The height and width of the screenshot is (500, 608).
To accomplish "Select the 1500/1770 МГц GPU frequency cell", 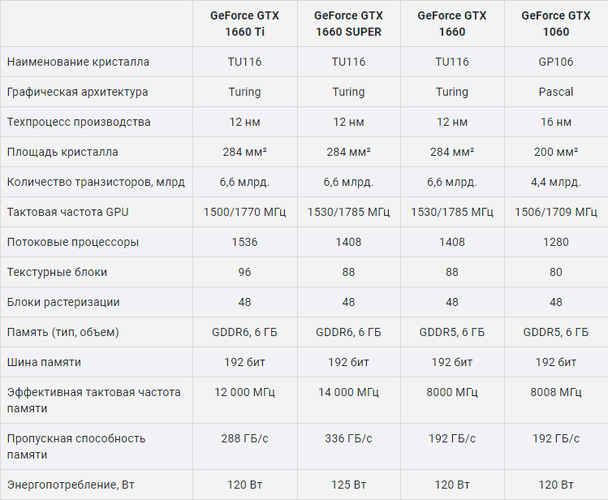I will click(244, 212).
